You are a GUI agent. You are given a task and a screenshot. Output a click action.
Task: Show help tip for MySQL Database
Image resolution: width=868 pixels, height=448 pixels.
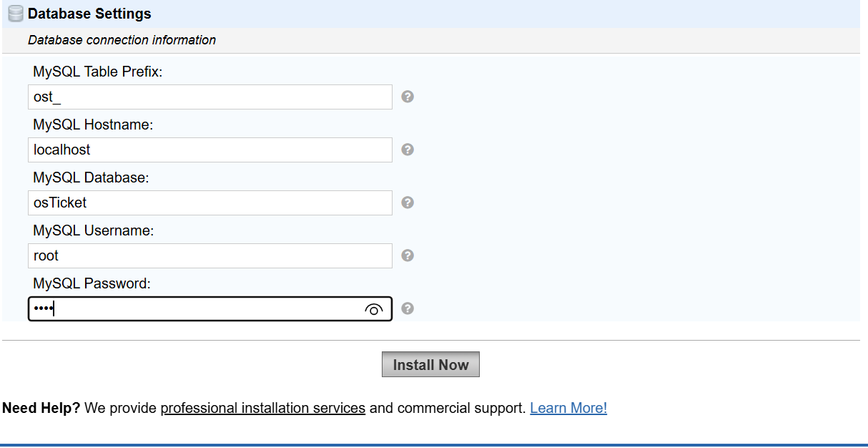coord(408,203)
